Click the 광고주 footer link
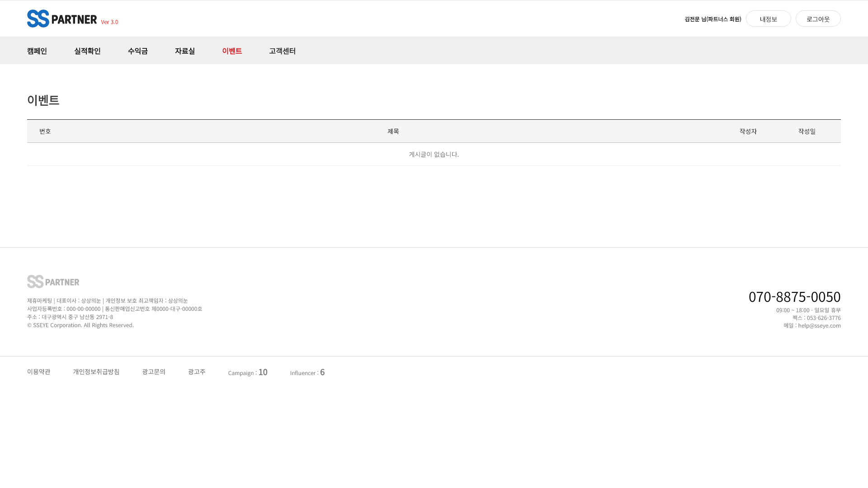The height and width of the screenshot is (488, 868). pos(197,371)
